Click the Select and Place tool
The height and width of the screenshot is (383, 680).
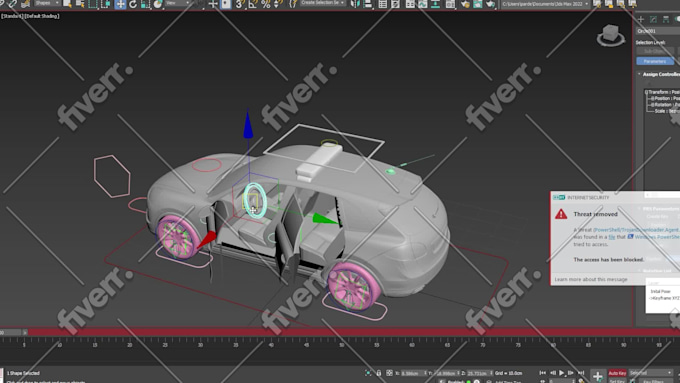(158, 4)
